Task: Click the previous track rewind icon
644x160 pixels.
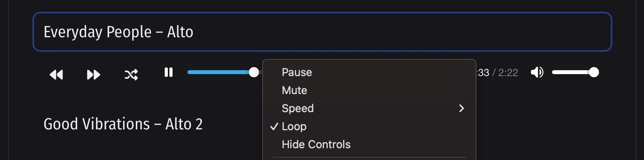Action: click(56, 75)
